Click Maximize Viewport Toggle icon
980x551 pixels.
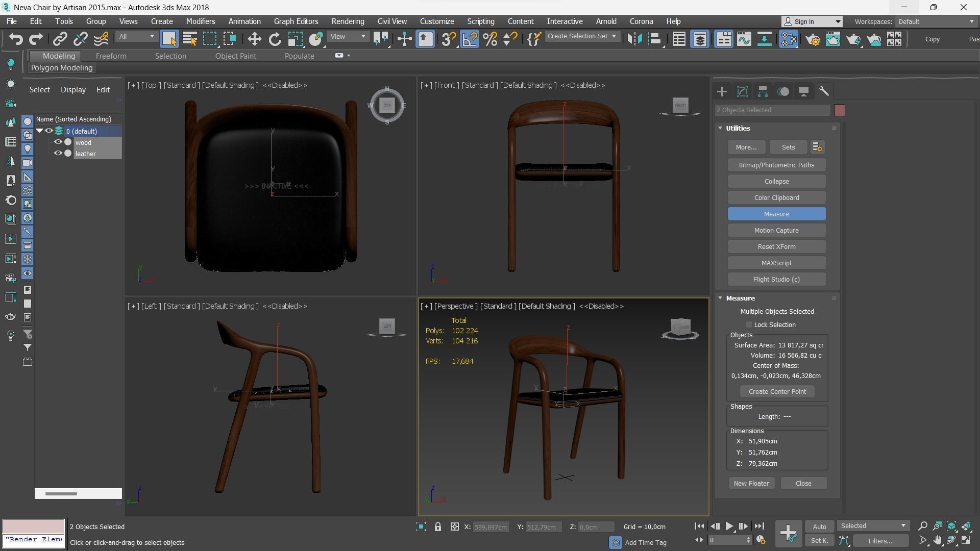pyautogui.click(x=966, y=540)
